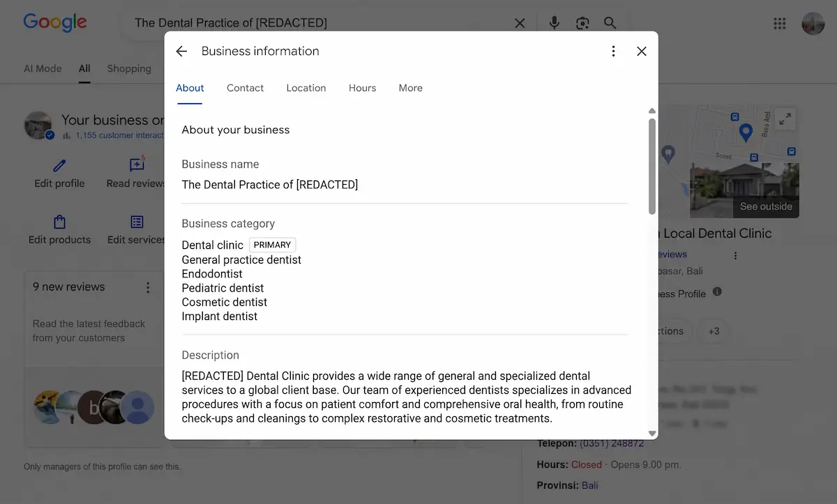Open the Google apps grid
The height and width of the screenshot is (504, 837).
click(780, 23)
